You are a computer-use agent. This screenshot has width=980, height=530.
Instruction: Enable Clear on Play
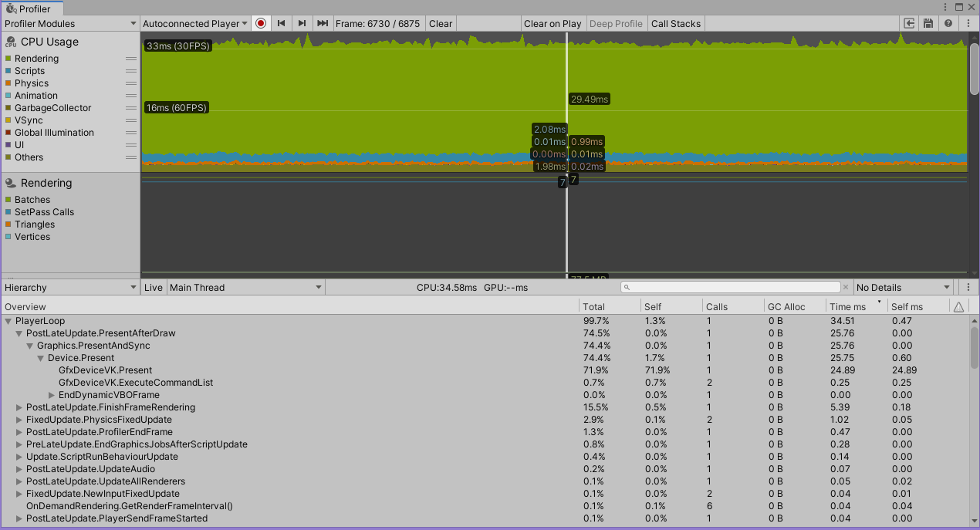pyautogui.click(x=553, y=23)
